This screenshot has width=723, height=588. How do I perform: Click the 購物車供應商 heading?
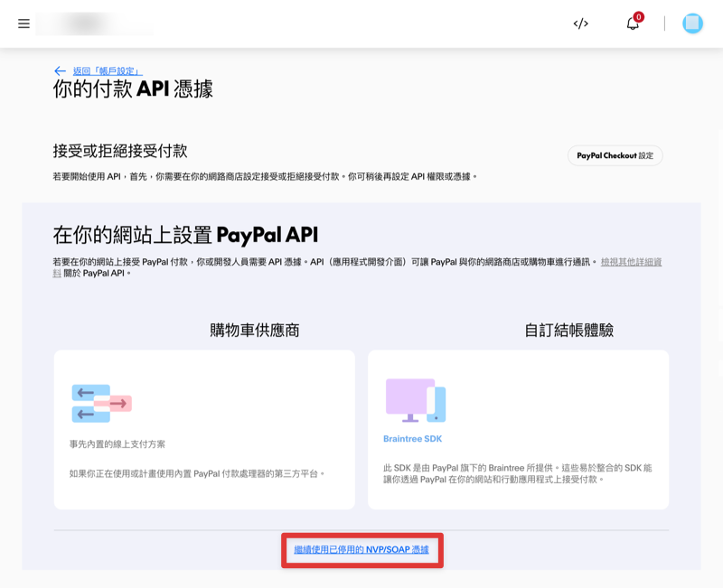(255, 330)
